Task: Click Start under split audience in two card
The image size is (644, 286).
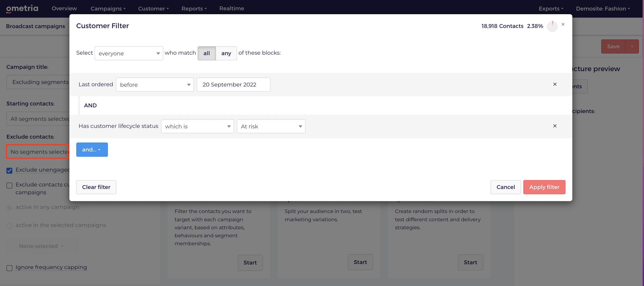Action: click(360, 262)
